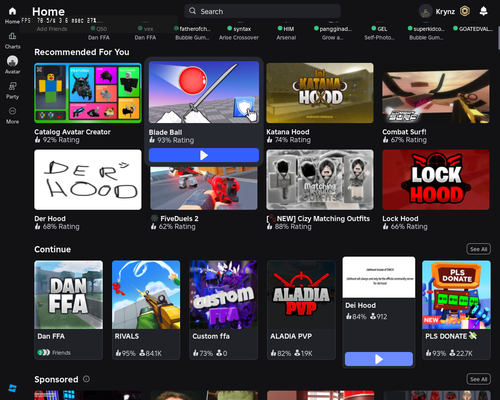The image size is (500, 400).
Task: Open the Combat Surf! thumbnail
Action: pos(436,93)
